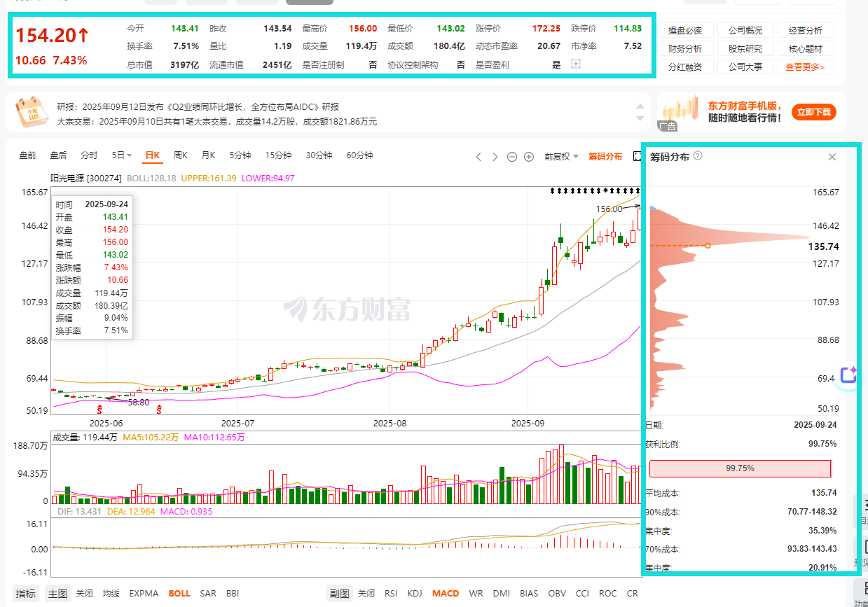Image resolution: width=868 pixels, height=607 pixels.
Task: Open help icon beside 筹码分布 title
Action: click(698, 156)
